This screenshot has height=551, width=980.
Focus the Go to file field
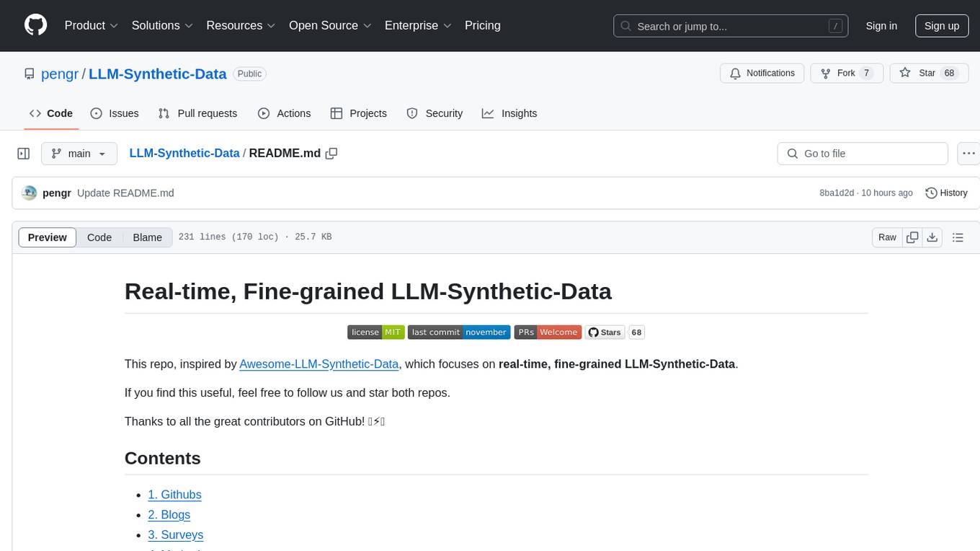(863, 154)
